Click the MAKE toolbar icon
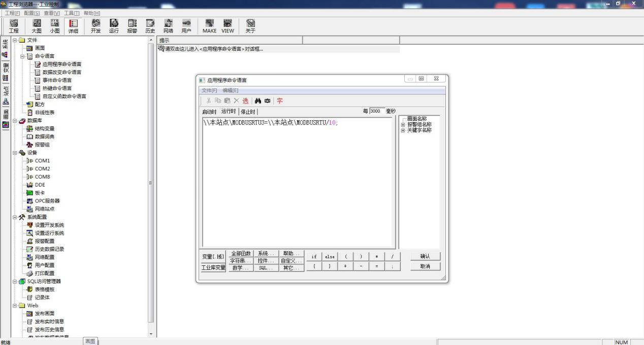The width and height of the screenshot is (644, 345). (x=209, y=26)
